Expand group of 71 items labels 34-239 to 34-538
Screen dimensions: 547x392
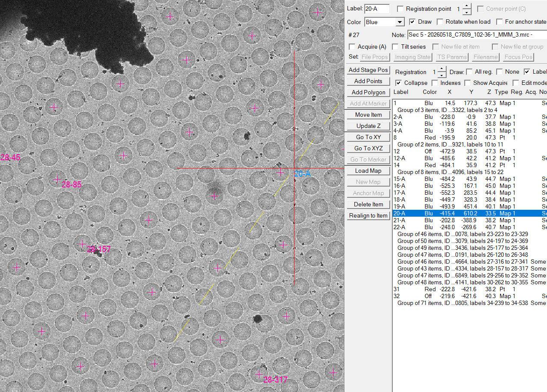470,303
